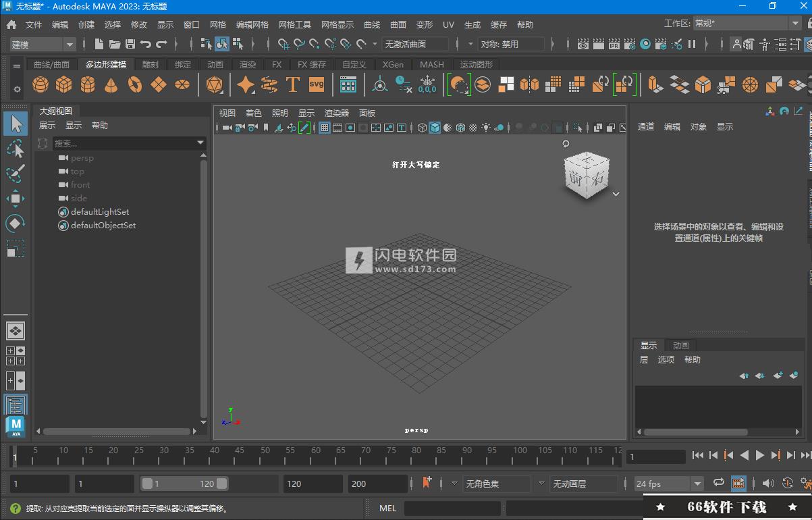Open the 工作区 workspace dropdown
Image resolution: width=812 pixels, height=520 pixels.
point(747,23)
